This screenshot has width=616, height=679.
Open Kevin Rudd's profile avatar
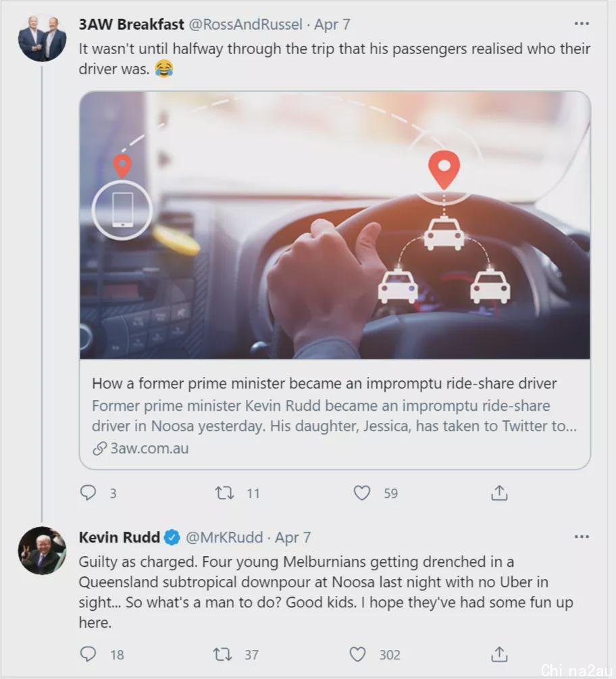click(42, 551)
